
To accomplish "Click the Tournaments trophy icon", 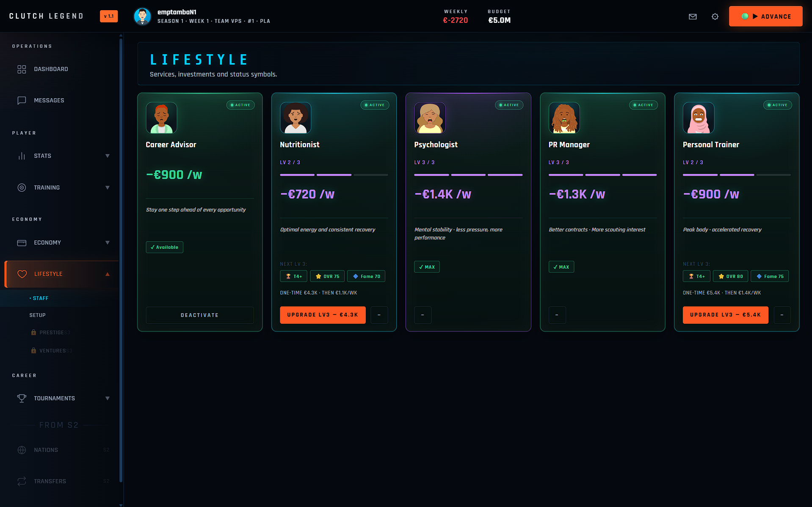I will 22,398.
